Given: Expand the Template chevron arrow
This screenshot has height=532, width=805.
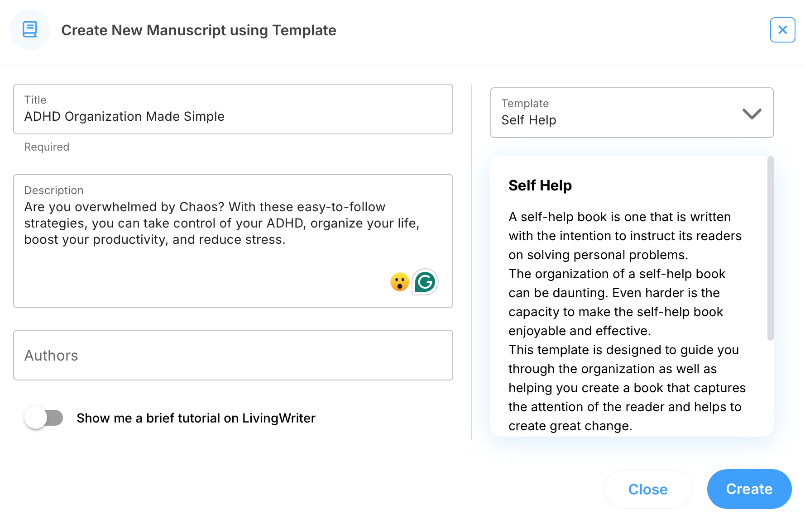Looking at the screenshot, I should point(752,114).
